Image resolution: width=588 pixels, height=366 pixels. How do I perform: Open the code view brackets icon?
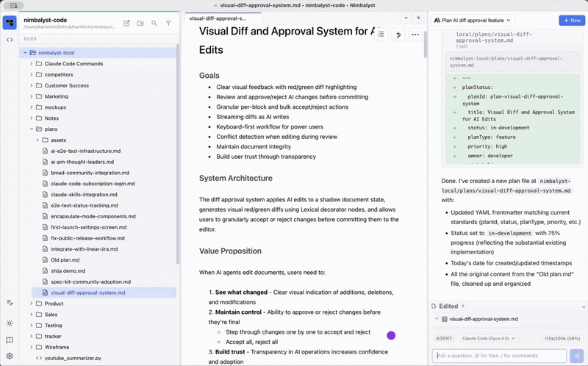click(x=10, y=40)
